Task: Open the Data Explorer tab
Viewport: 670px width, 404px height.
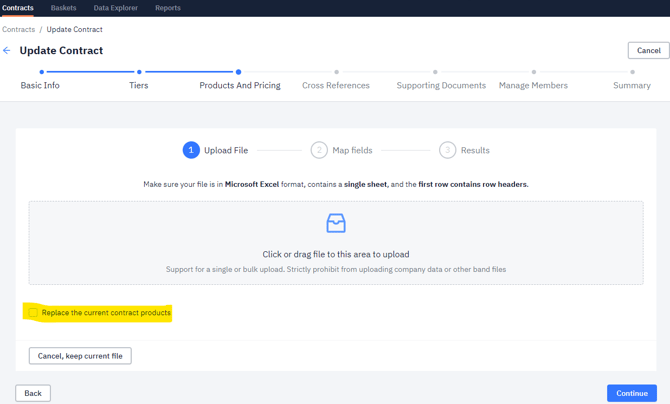Action: click(116, 8)
